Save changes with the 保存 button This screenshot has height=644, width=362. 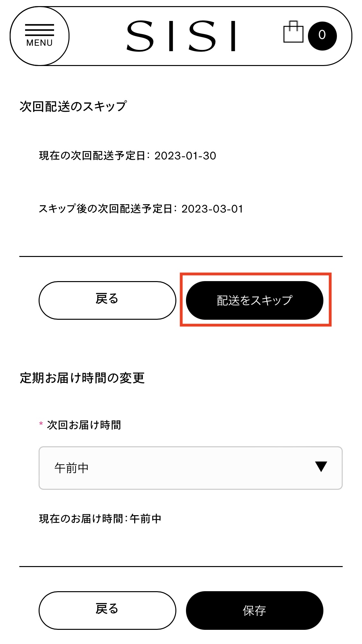254,610
